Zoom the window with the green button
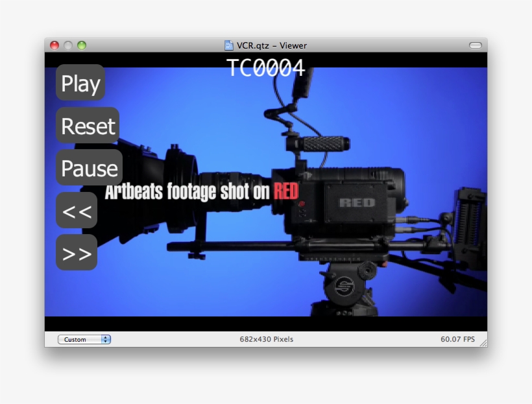The image size is (532, 404). [82, 45]
